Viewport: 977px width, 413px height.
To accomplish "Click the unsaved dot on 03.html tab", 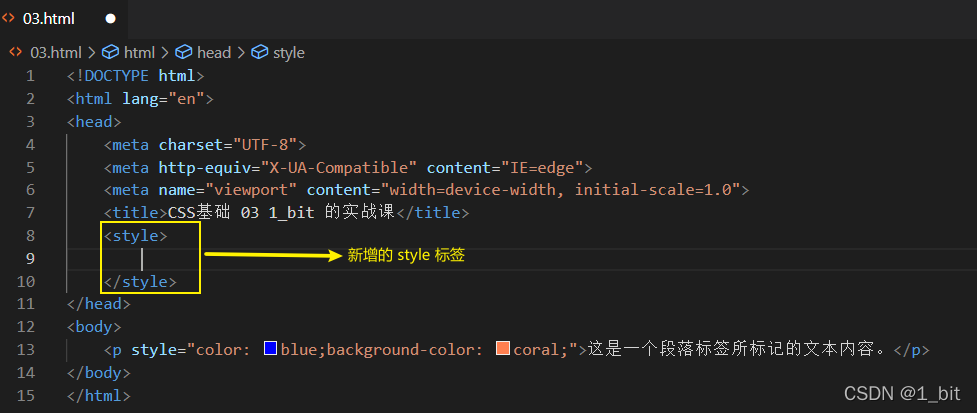I will [110, 19].
